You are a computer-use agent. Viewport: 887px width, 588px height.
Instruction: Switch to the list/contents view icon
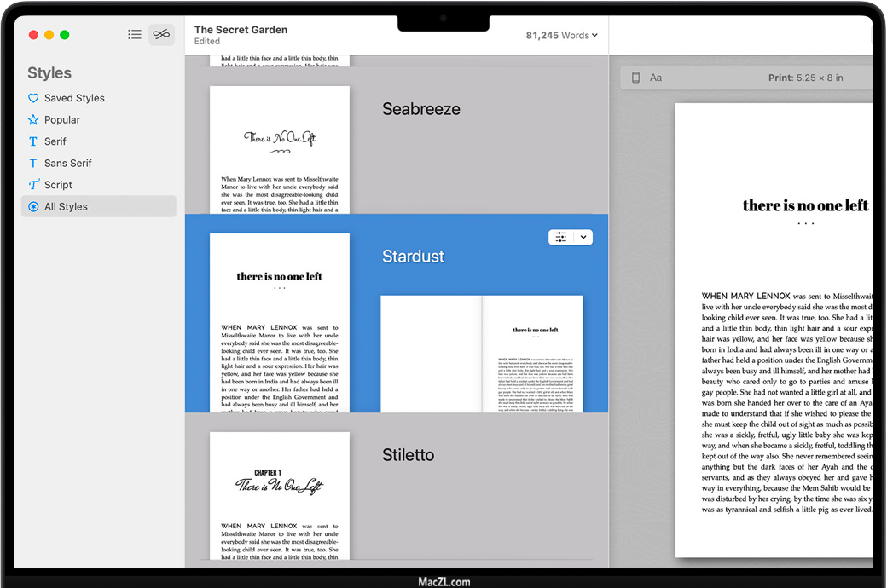click(135, 35)
